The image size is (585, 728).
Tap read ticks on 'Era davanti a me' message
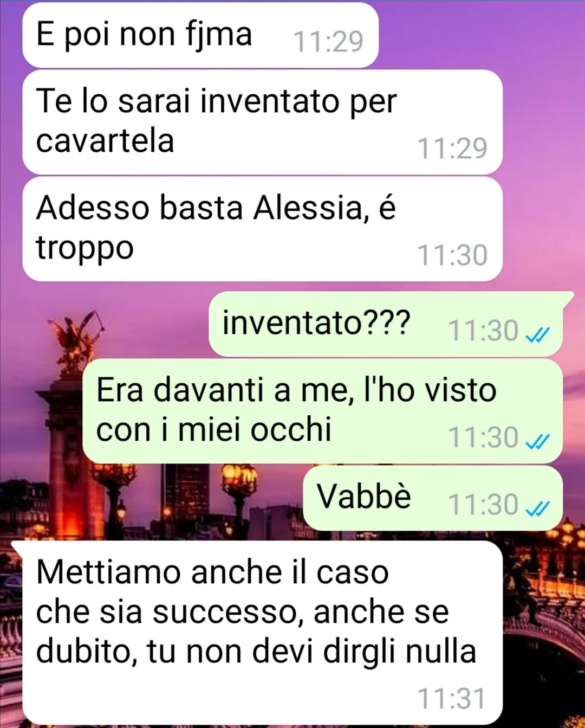[x=538, y=442]
